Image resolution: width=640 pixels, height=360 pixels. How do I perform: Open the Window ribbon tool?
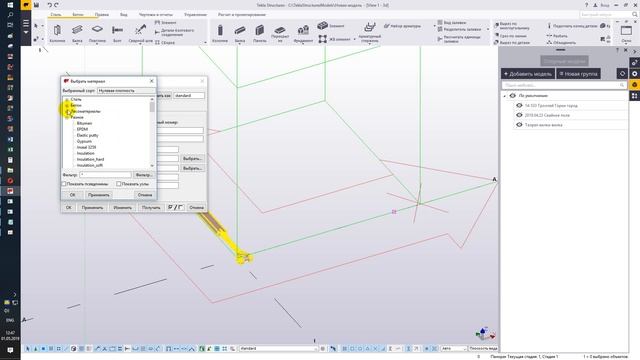coord(626,33)
